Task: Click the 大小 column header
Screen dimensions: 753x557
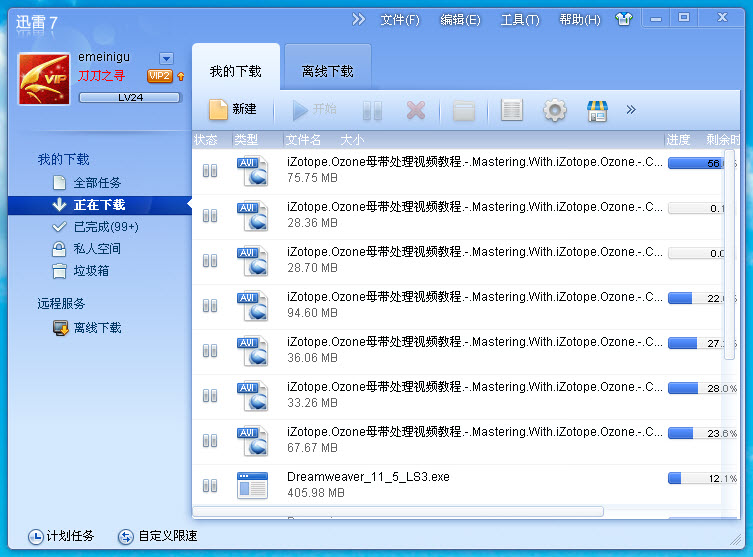Action: pyautogui.click(x=352, y=140)
